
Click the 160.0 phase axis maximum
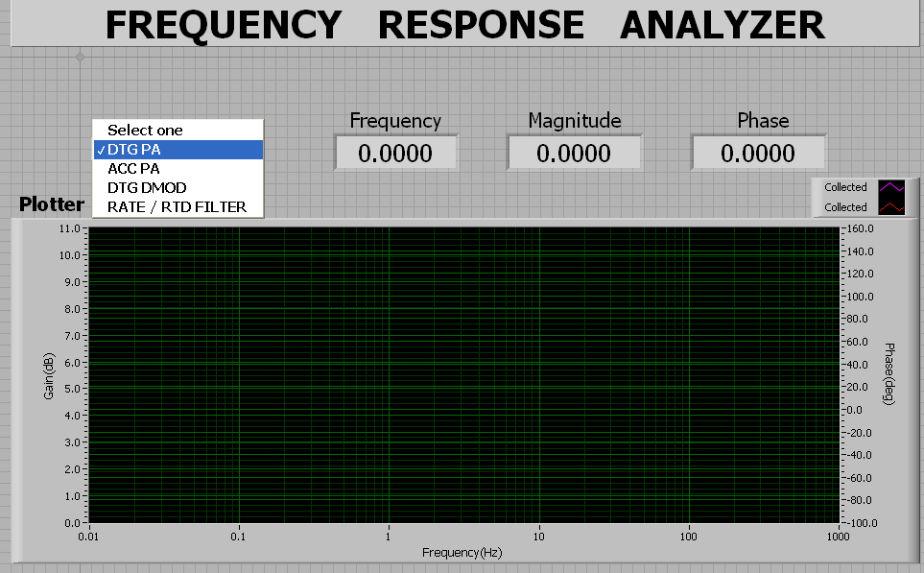point(861,228)
